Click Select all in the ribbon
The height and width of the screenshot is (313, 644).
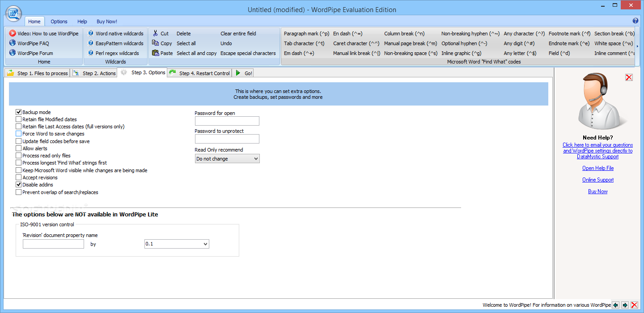pyautogui.click(x=186, y=43)
